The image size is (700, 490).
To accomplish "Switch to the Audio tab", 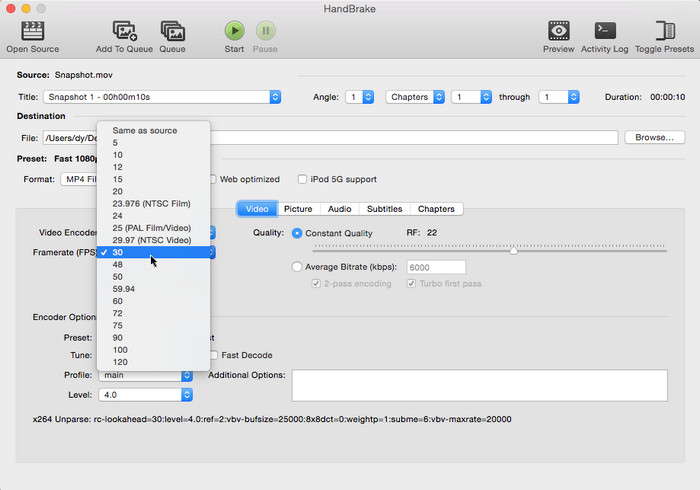I will [339, 209].
